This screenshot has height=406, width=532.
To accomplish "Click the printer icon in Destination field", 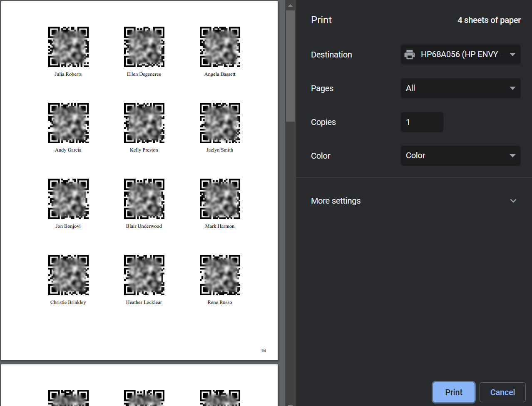I will click(x=410, y=55).
